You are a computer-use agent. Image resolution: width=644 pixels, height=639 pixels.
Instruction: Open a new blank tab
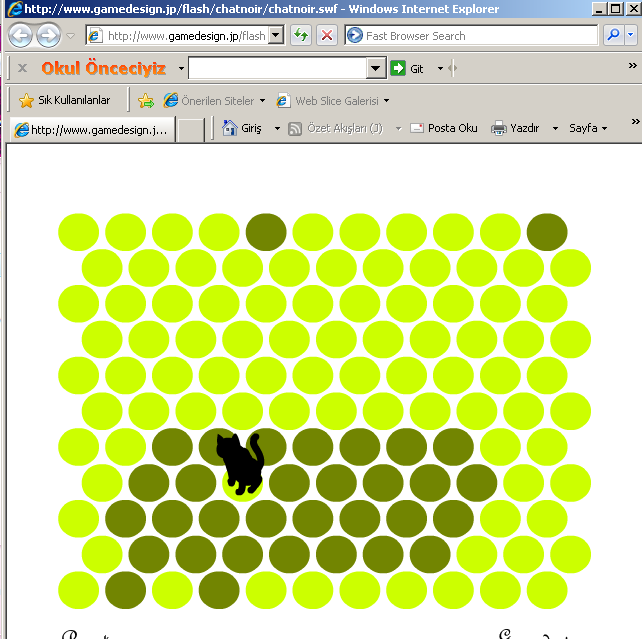pos(190,130)
